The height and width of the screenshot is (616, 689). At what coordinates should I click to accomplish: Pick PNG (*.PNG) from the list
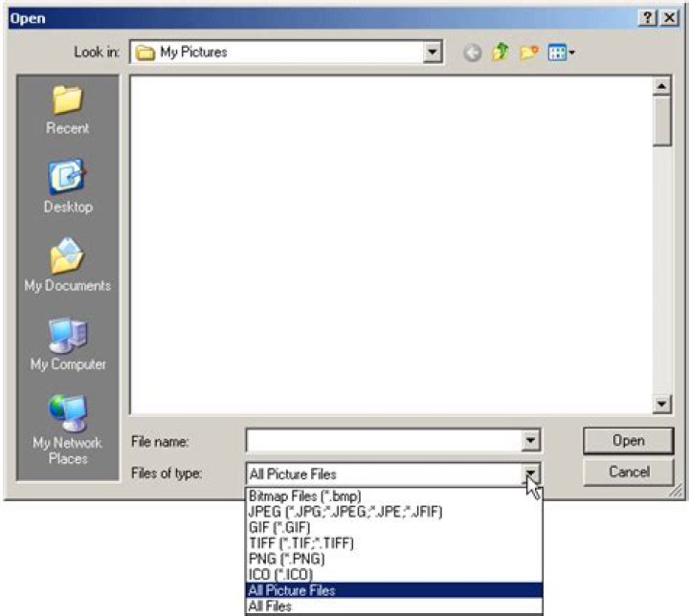[287, 559]
